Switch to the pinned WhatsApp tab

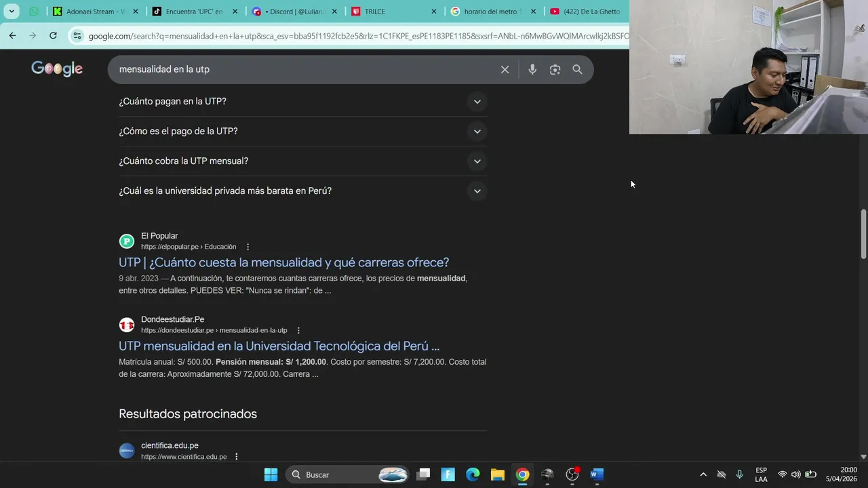34,12
